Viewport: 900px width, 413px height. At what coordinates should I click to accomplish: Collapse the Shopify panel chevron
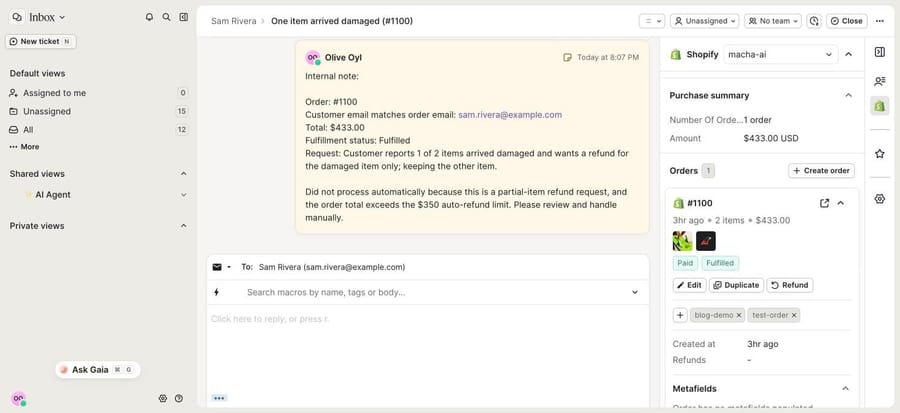pyautogui.click(x=848, y=54)
